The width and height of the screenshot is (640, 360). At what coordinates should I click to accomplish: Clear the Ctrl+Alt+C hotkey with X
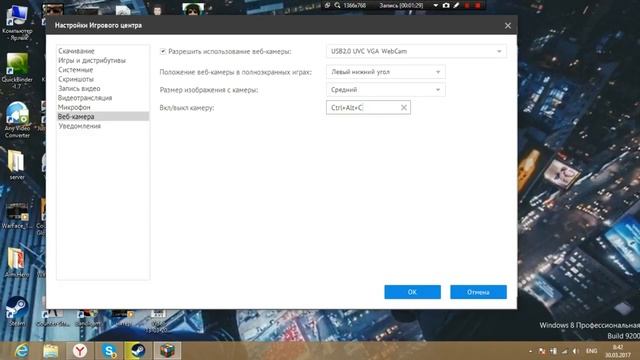click(x=404, y=108)
